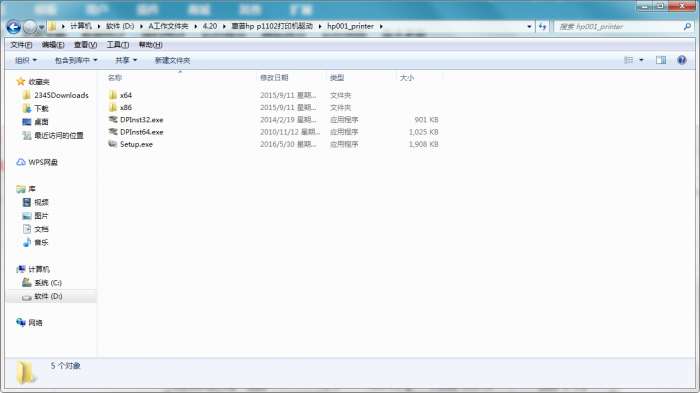700x393 pixels.
Task: Open the view options dropdown arrow
Action: [x=642, y=60]
